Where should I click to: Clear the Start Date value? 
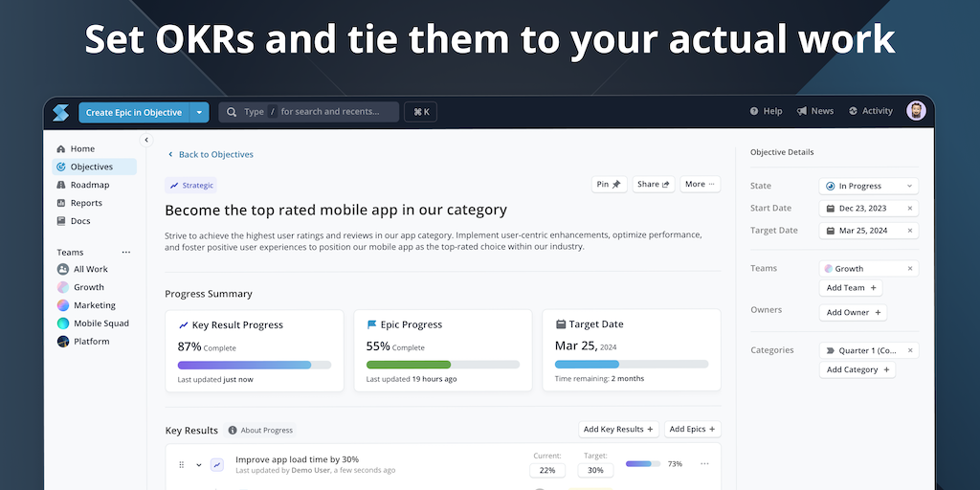[x=910, y=209]
